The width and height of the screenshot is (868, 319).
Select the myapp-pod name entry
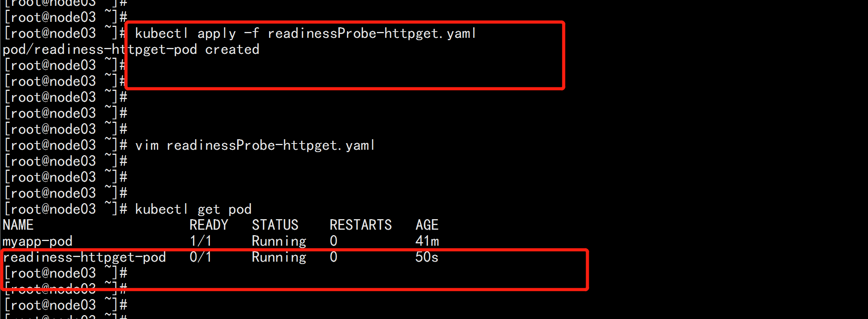click(x=37, y=241)
